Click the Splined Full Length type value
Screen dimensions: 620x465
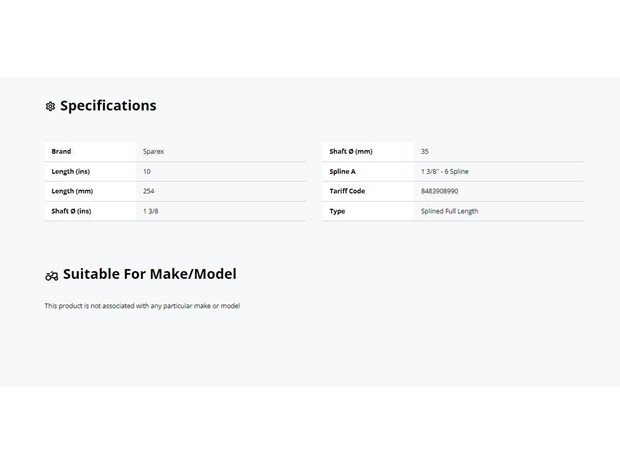click(450, 211)
